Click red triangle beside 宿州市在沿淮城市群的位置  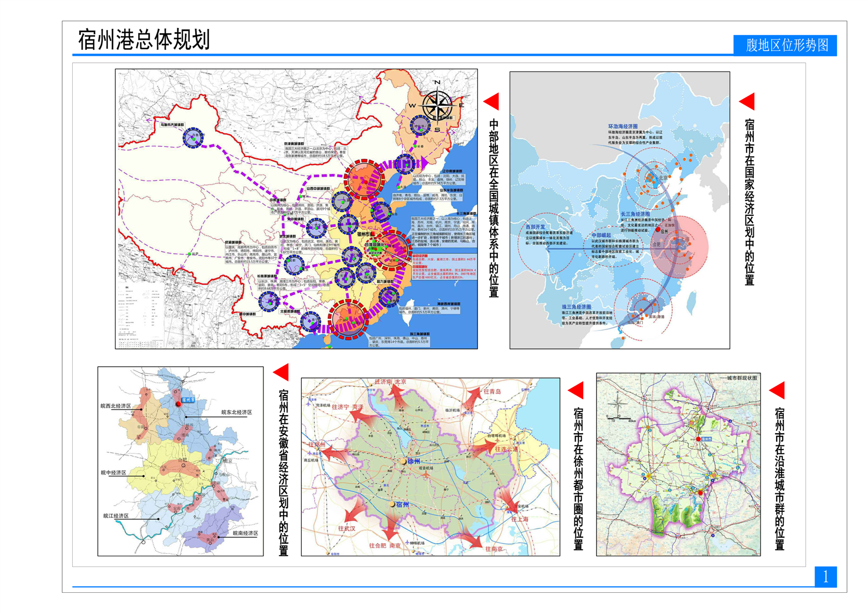[777, 390]
